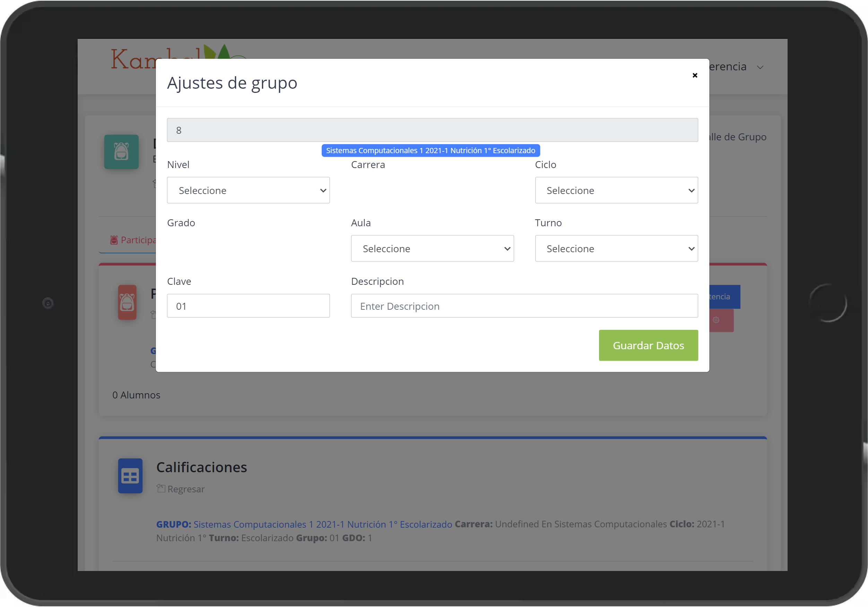Image resolution: width=868 pixels, height=607 pixels.
Task: Click the red backpack participants icon
Action: (127, 302)
